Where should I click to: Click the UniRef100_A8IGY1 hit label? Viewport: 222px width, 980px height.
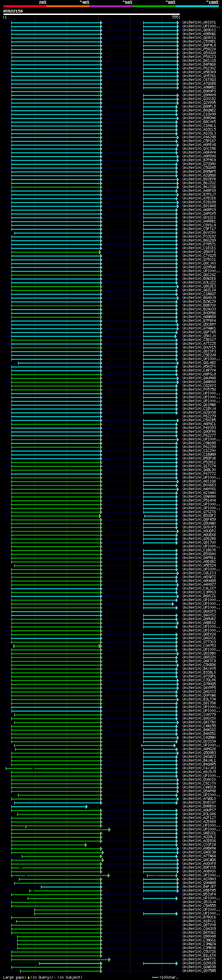pyautogui.click(x=199, y=23)
